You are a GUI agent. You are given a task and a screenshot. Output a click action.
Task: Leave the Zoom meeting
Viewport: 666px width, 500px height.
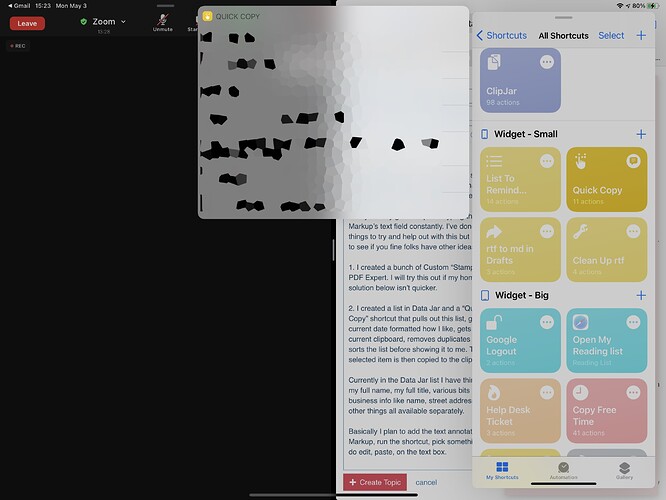(27, 23)
